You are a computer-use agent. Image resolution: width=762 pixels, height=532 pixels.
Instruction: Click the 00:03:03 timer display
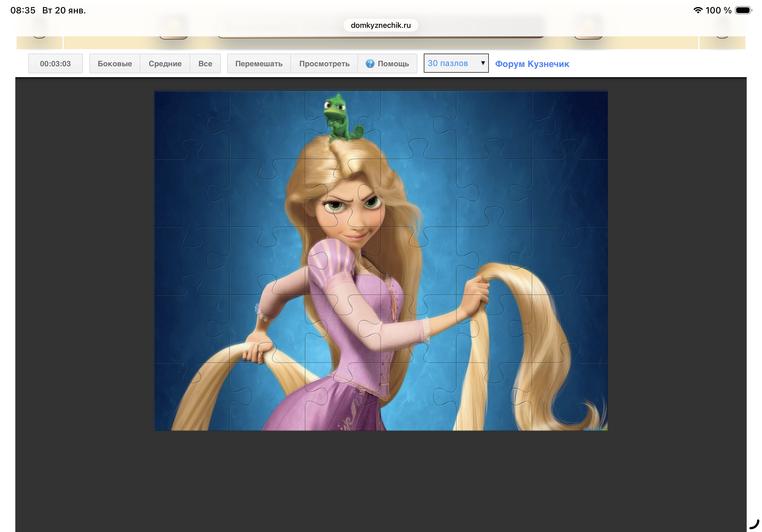coord(55,63)
